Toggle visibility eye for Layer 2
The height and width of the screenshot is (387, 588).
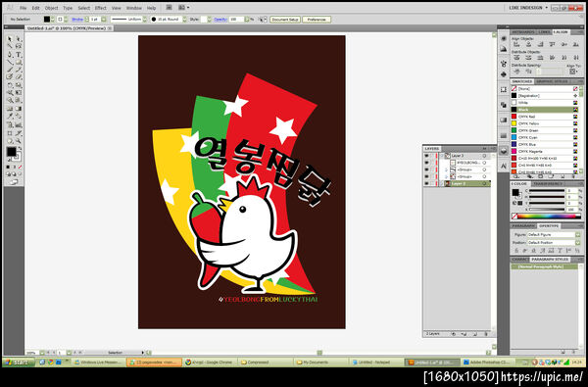pos(426,184)
